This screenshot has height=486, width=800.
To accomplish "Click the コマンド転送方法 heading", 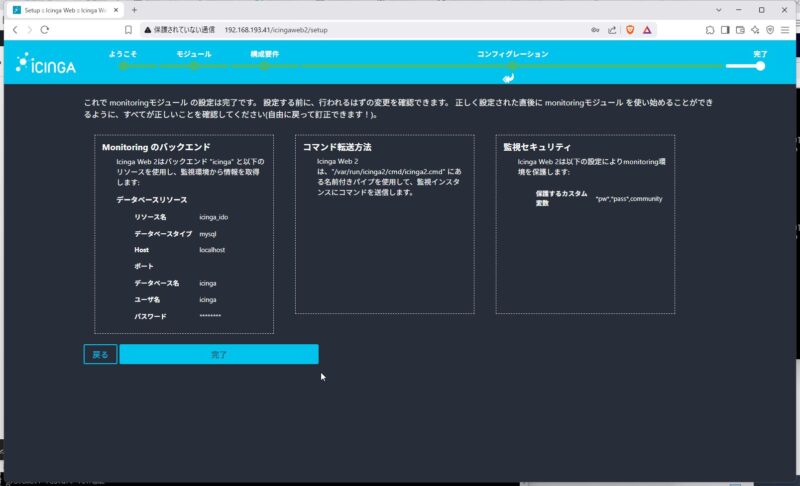I will (337, 147).
